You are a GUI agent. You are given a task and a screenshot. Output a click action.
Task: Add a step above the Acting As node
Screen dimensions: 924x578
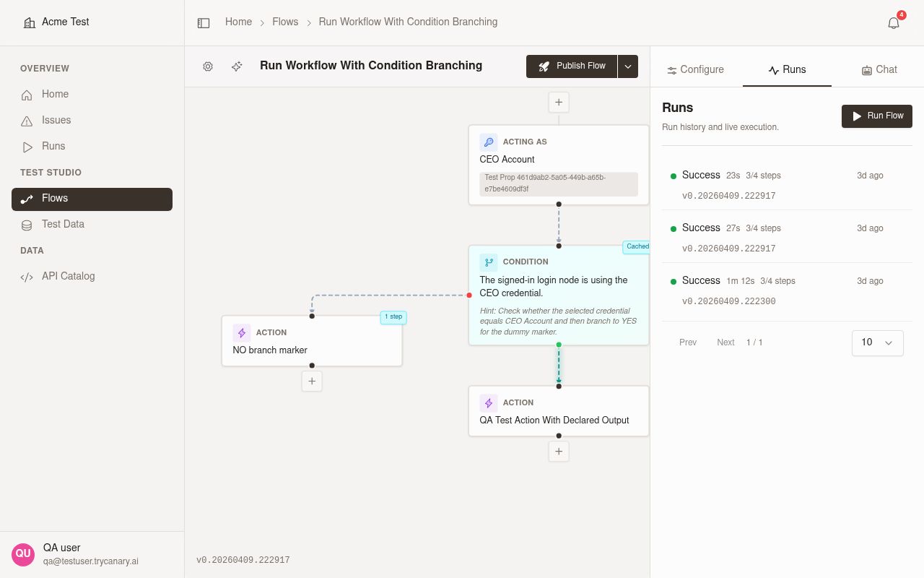(x=559, y=103)
